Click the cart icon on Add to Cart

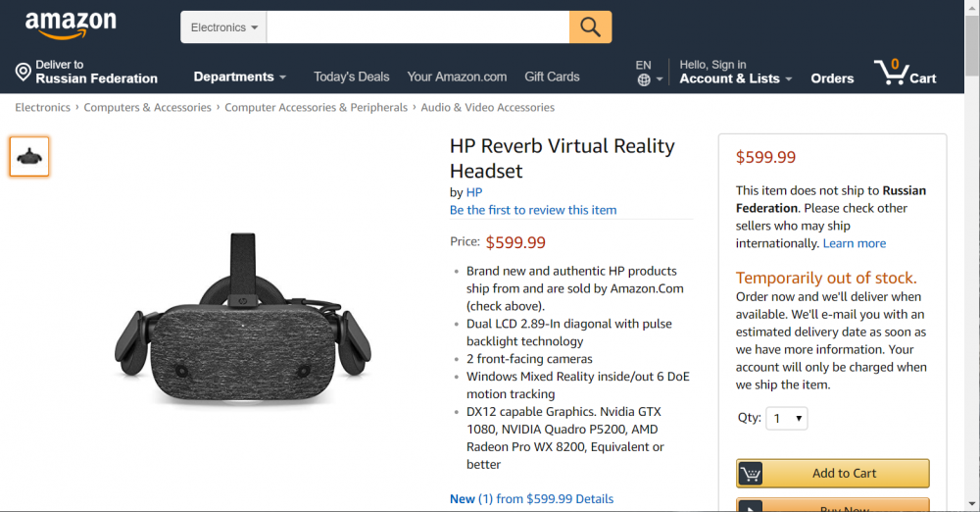[751, 474]
